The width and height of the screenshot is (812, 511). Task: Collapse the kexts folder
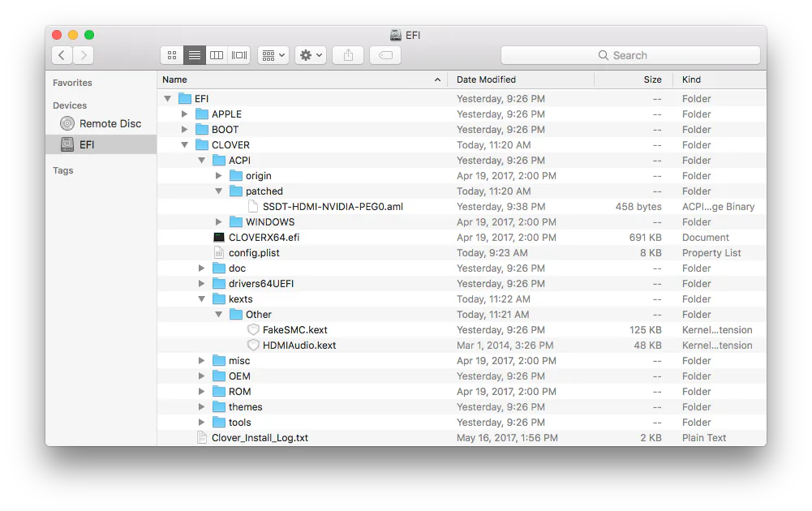point(201,299)
